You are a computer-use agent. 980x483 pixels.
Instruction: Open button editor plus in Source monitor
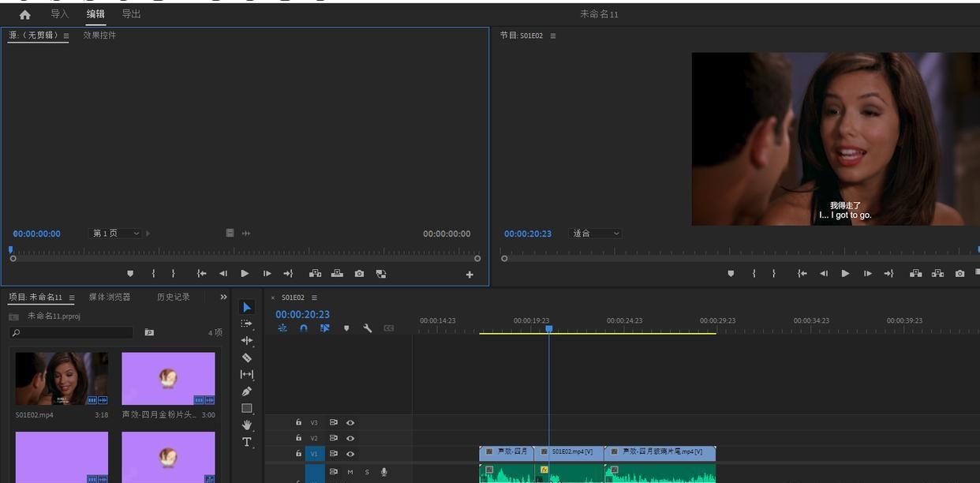[x=469, y=275]
